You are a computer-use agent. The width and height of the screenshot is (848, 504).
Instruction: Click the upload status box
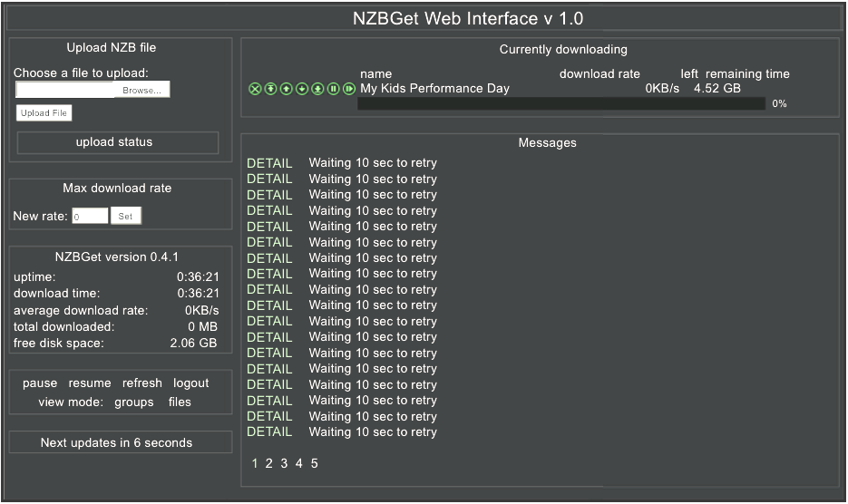click(118, 142)
